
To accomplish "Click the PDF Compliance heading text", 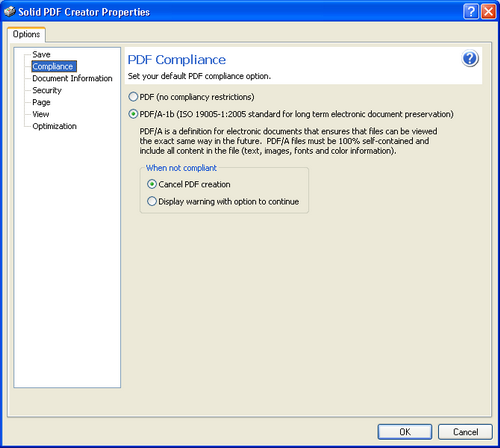I will point(177,60).
